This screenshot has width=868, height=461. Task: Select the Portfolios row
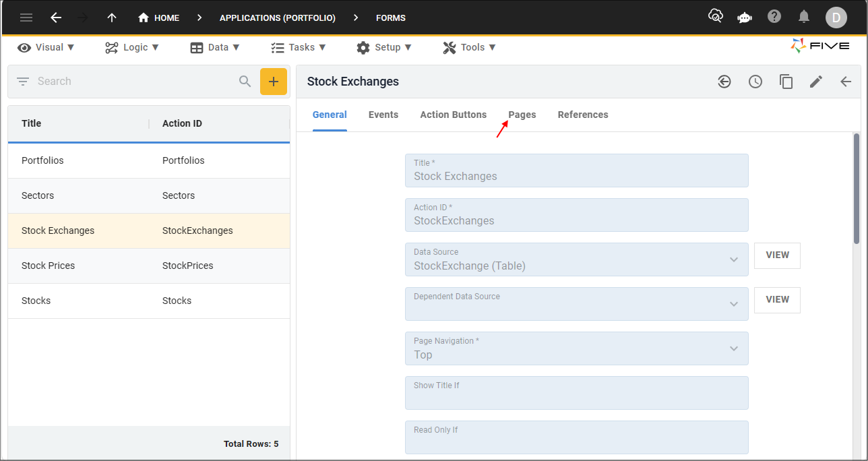149,160
